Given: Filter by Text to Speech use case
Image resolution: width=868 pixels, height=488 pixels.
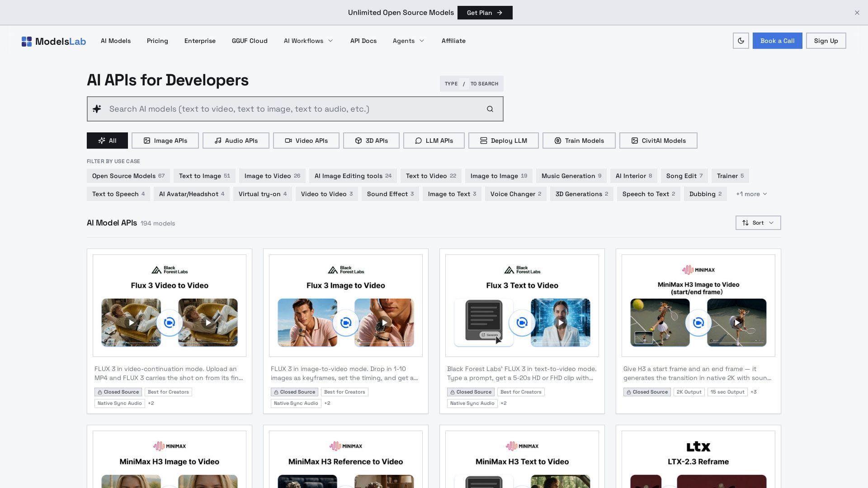Looking at the screenshot, I should click(x=118, y=194).
